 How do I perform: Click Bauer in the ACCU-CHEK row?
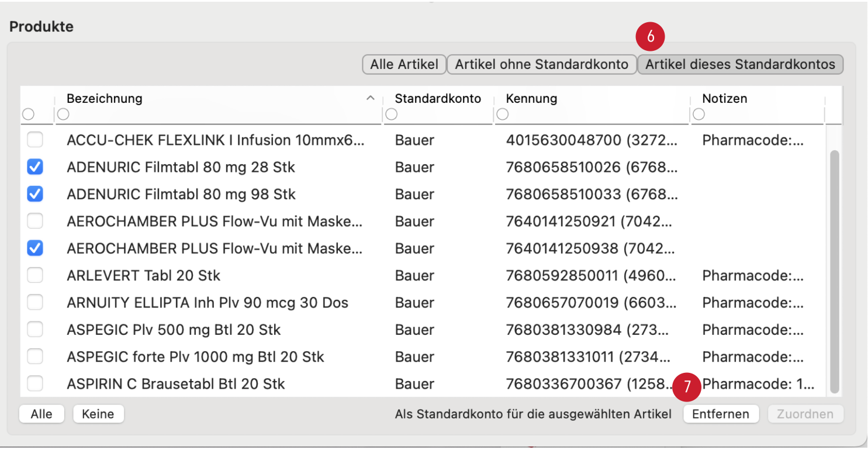pyautogui.click(x=414, y=140)
